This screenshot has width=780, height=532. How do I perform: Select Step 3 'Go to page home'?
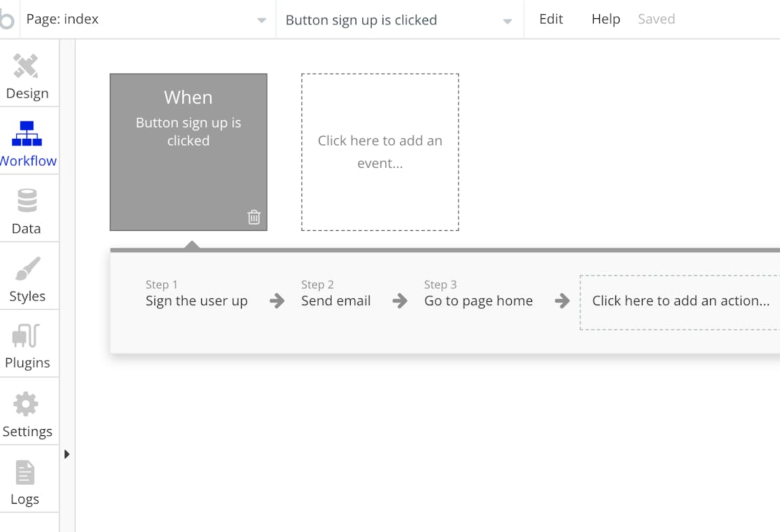pyautogui.click(x=478, y=301)
